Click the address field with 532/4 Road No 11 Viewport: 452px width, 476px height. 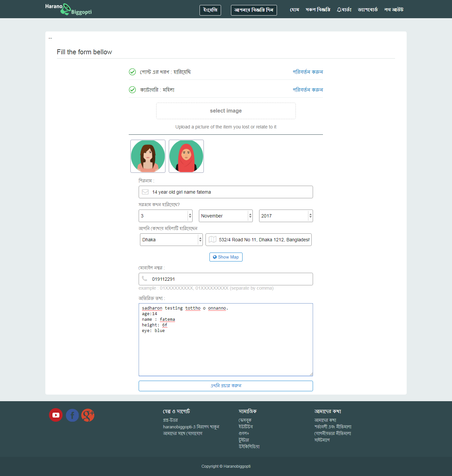[258, 240]
